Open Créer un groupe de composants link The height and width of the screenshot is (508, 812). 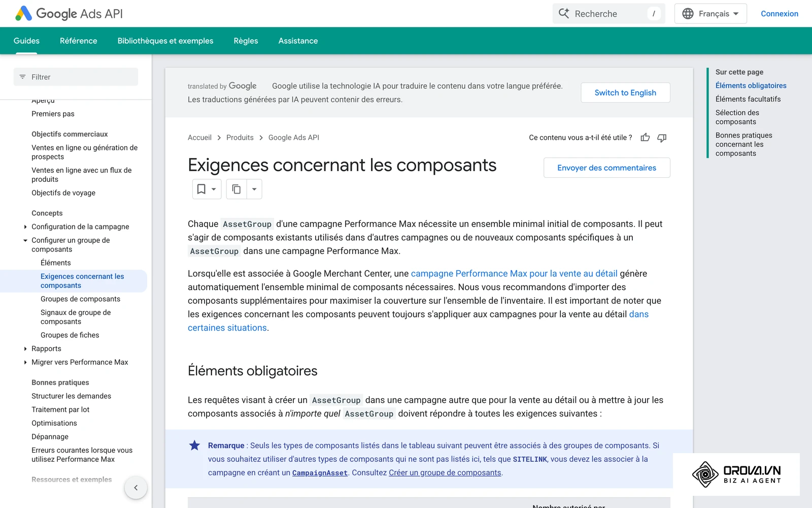445,473
